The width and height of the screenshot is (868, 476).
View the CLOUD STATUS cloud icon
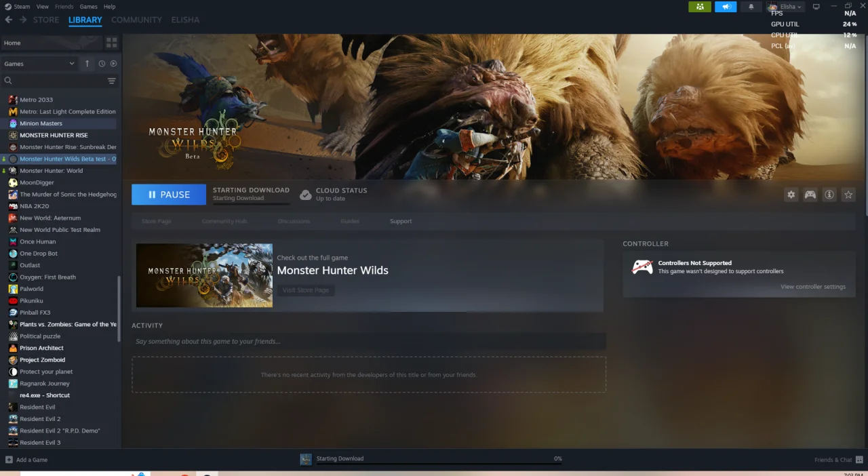(x=305, y=195)
